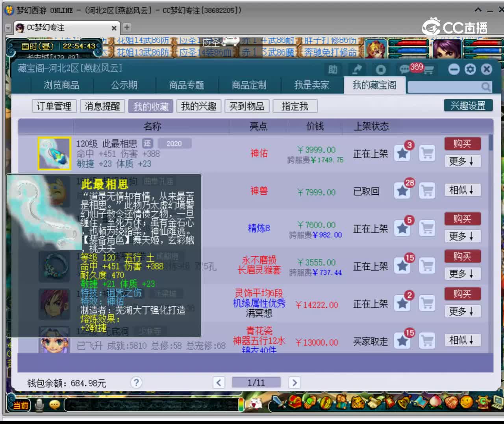Image resolution: width=504 pixels, height=424 pixels.
Task: Open the 商品定制 tab
Action: click(249, 85)
